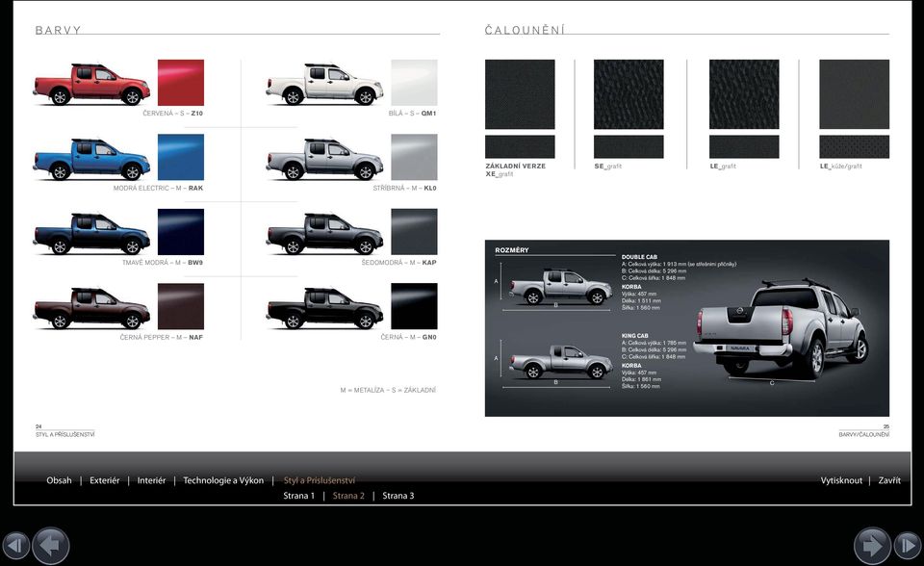Select the XE_grafit upholstery swatch
Image resolution: width=924 pixels, height=566 pixels.
[x=520, y=94]
